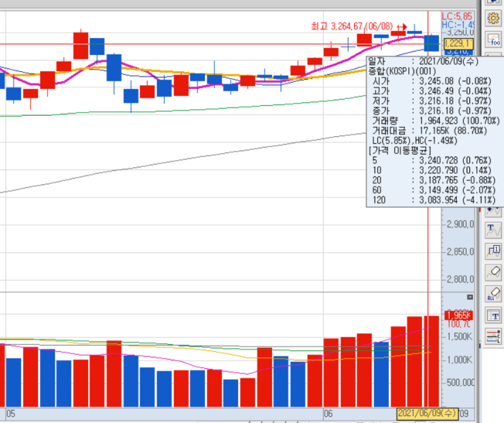Click the 2,900.0 price axis label
Screen dimensions: 504x423
(461, 224)
